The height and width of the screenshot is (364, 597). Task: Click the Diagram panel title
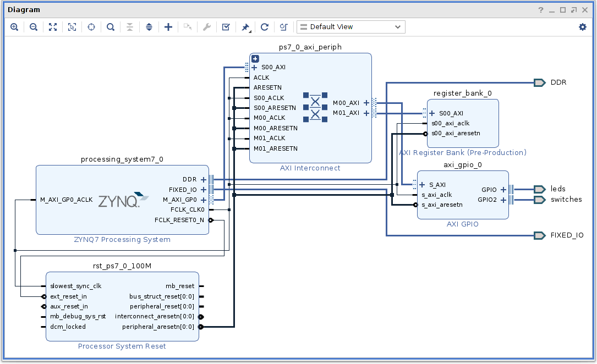click(x=24, y=10)
